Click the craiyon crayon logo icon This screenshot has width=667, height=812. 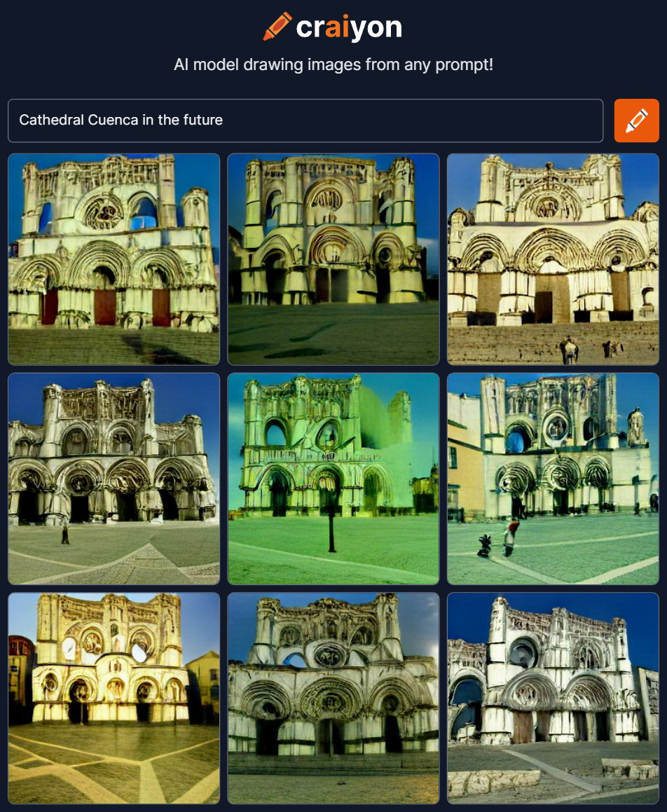tap(277, 26)
